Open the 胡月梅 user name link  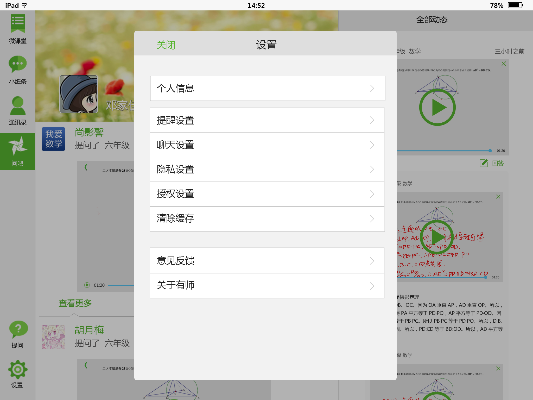coord(89,330)
